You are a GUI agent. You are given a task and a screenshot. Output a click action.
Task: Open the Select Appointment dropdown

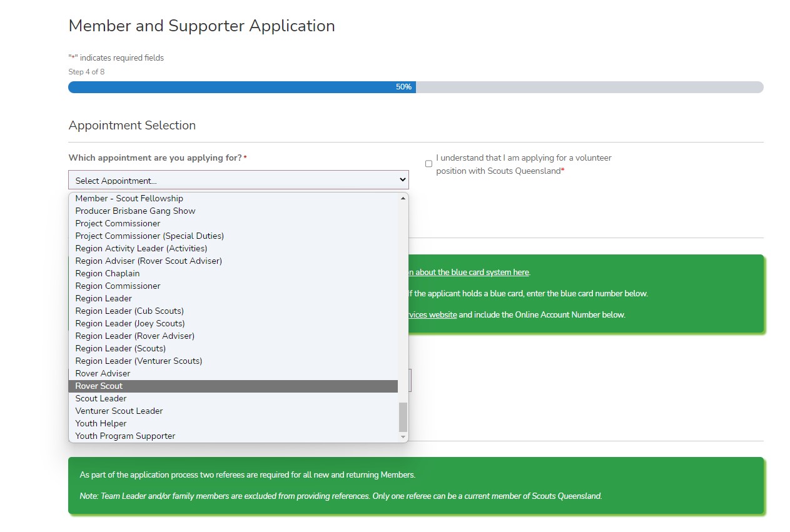click(x=238, y=180)
